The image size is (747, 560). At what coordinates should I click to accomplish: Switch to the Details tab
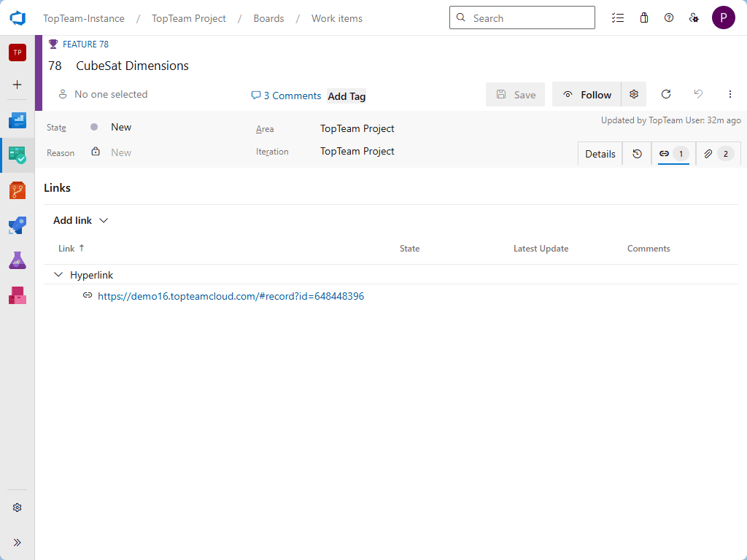point(600,154)
